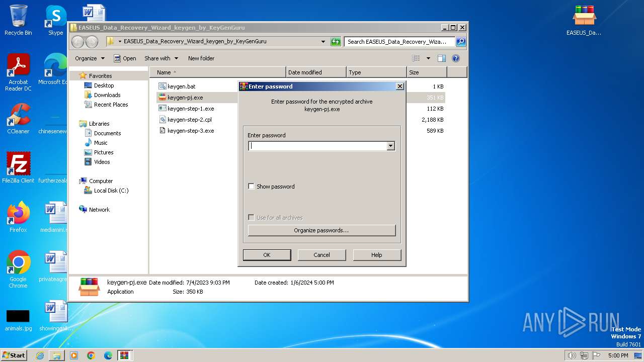Launch FileZilla Client desktop icon
Viewport: 644px width, 362px height.
(18, 167)
